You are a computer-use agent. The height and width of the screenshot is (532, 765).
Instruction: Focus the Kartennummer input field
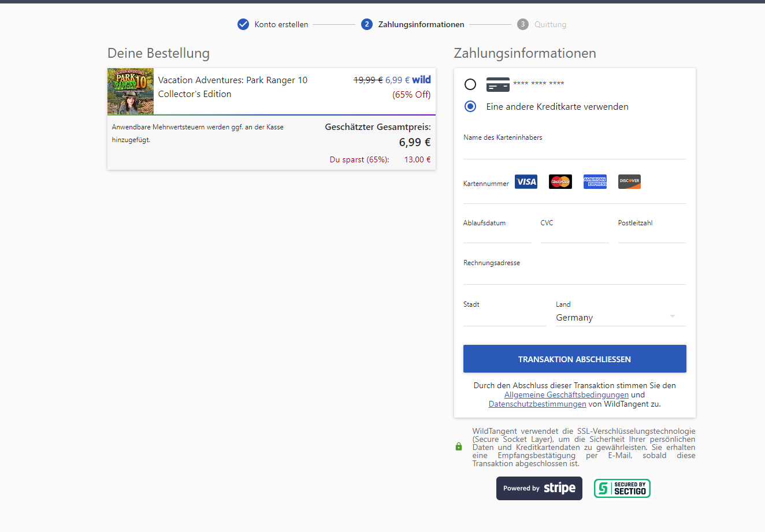coord(575,196)
